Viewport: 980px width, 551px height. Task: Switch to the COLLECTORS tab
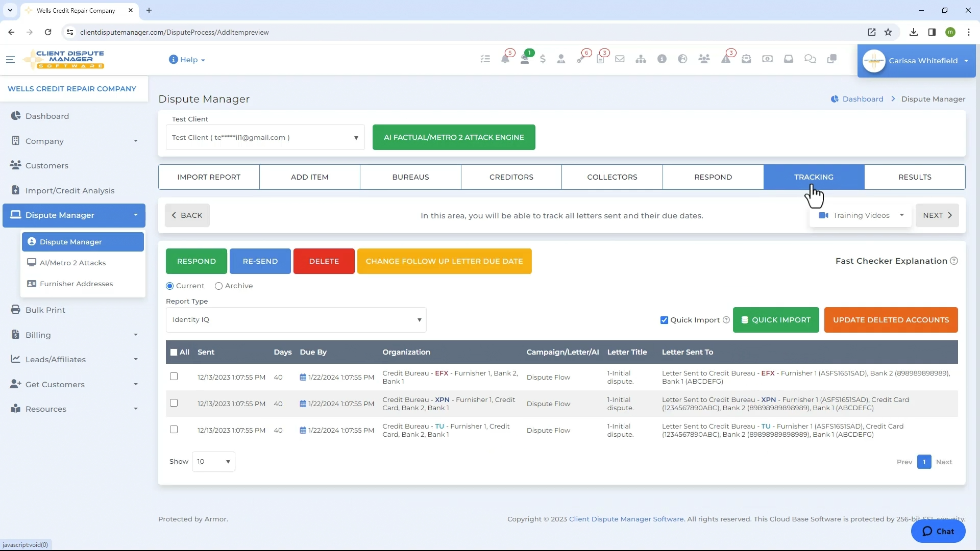point(612,177)
